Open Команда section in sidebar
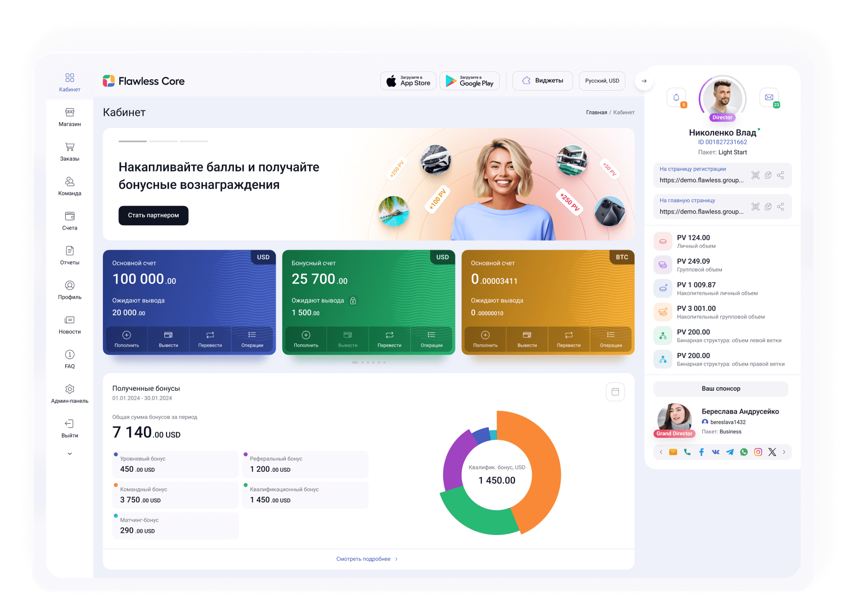Image resolution: width=858 pixels, height=616 pixels. (69, 186)
